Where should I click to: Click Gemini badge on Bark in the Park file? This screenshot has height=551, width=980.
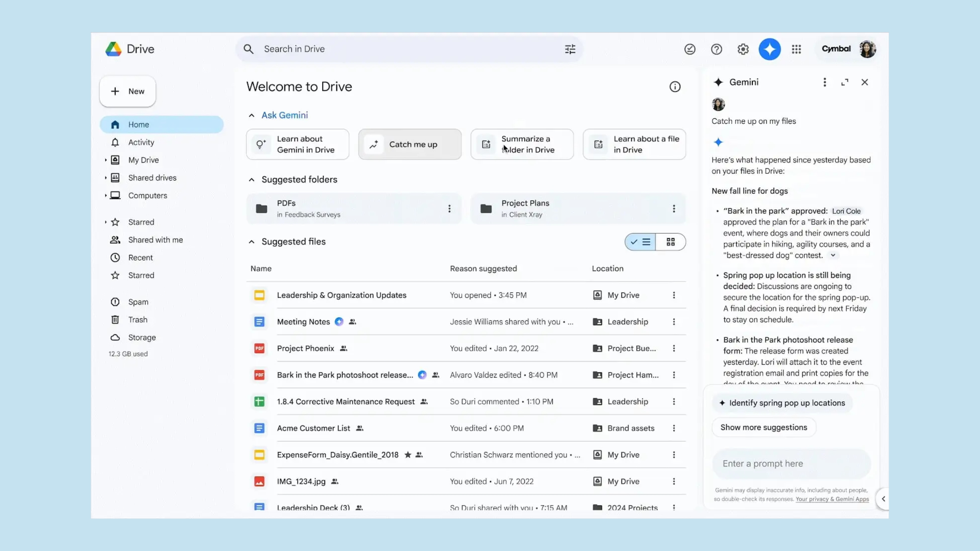[x=422, y=375]
